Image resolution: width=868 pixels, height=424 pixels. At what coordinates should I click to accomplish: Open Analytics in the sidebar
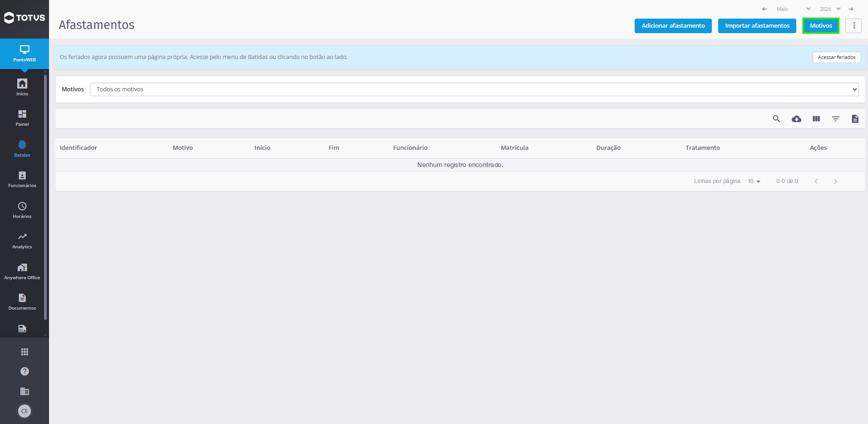tap(22, 241)
